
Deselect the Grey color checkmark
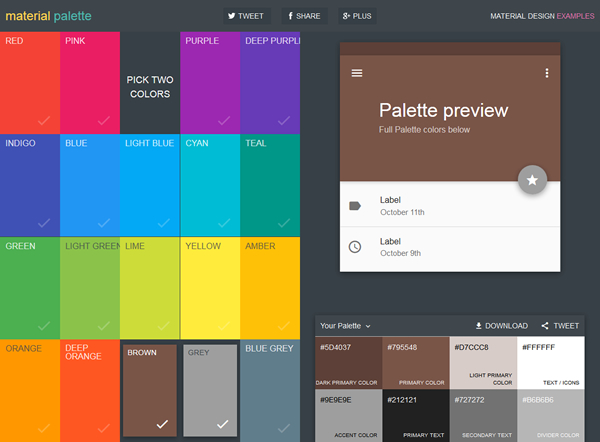223,424
